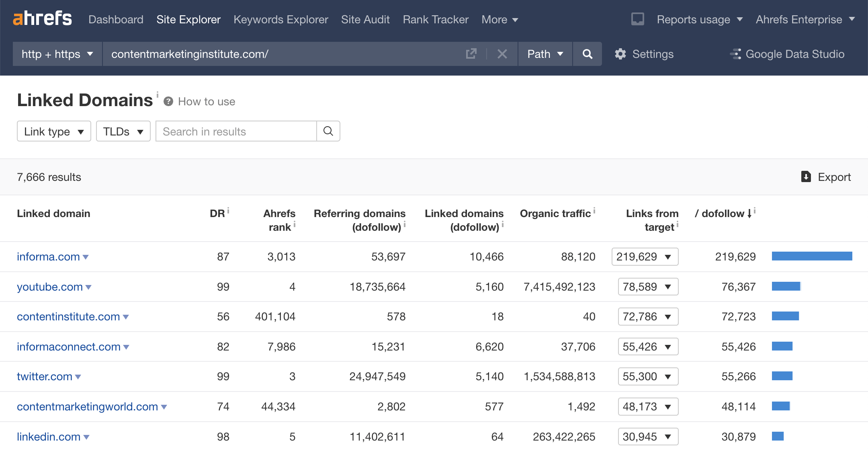Visit the youtube.com link
The image size is (868, 451).
50,287
